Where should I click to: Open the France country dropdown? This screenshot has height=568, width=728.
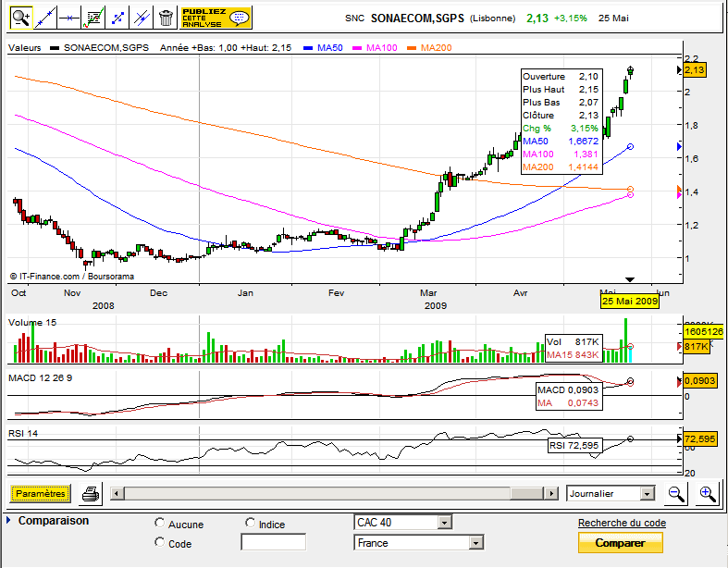coord(419,542)
